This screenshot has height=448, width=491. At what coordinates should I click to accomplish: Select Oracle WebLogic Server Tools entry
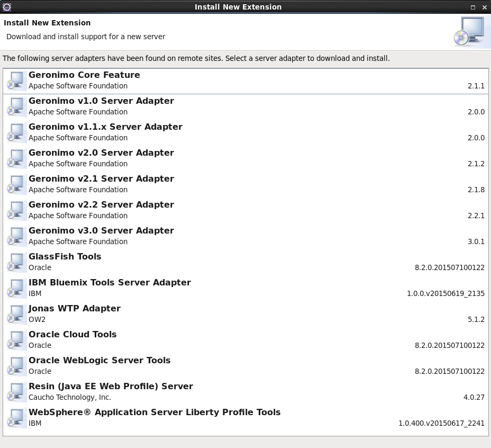point(245,366)
